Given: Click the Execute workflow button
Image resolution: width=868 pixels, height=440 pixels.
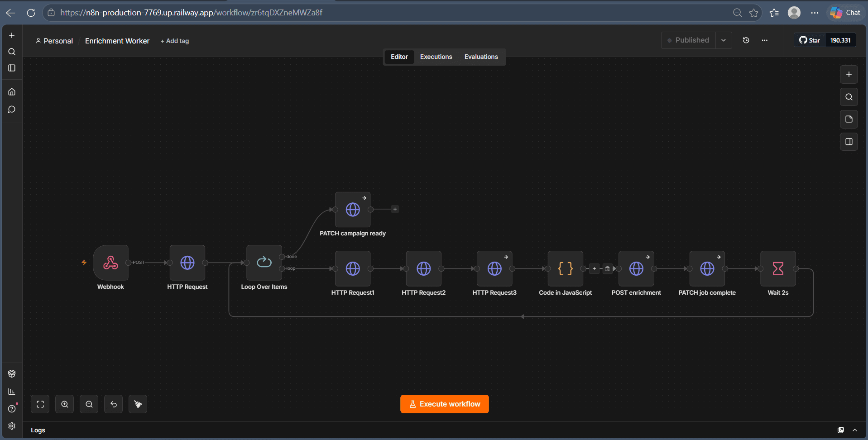Looking at the screenshot, I should click(445, 404).
